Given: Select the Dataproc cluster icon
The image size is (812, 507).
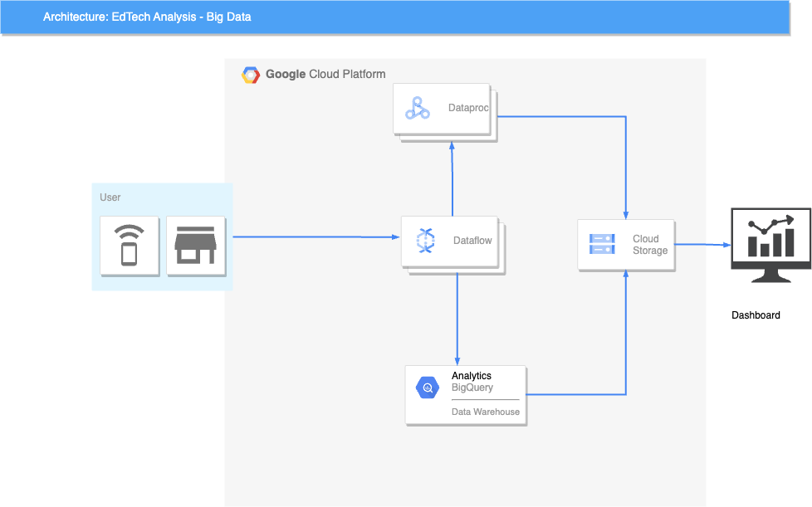Looking at the screenshot, I should pos(418,108).
